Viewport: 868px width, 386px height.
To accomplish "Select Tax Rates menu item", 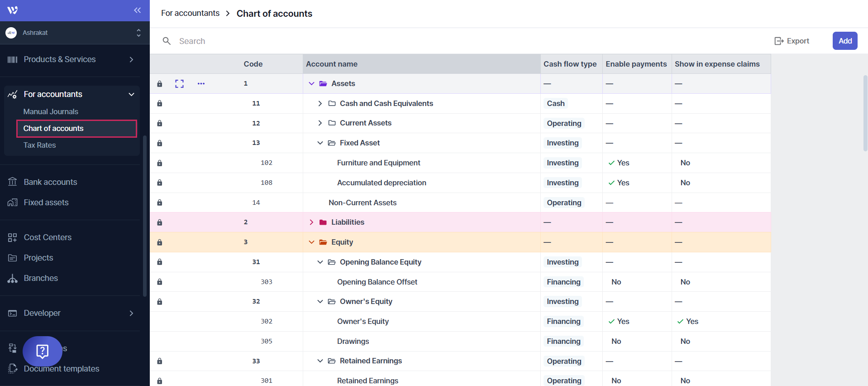I will click(40, 145).
